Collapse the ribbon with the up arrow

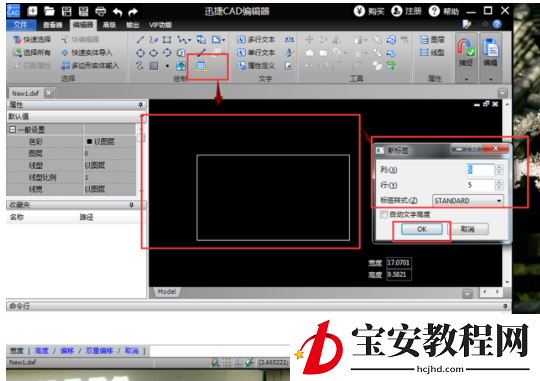(485, 24)
